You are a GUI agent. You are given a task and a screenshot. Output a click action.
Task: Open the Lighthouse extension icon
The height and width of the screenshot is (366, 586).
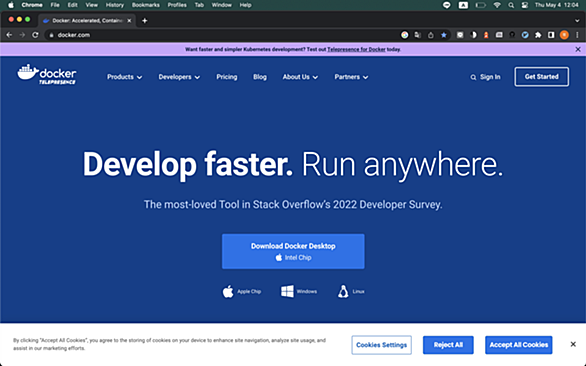pyautogui.click(x=486, y=35)
